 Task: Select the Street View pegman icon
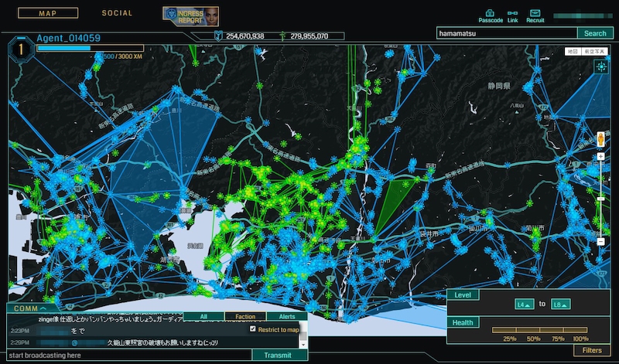click(x=600, y=139)
